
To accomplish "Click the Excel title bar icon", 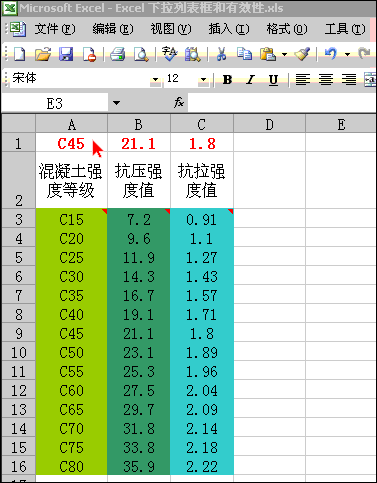I will click(x=10, y=8).
